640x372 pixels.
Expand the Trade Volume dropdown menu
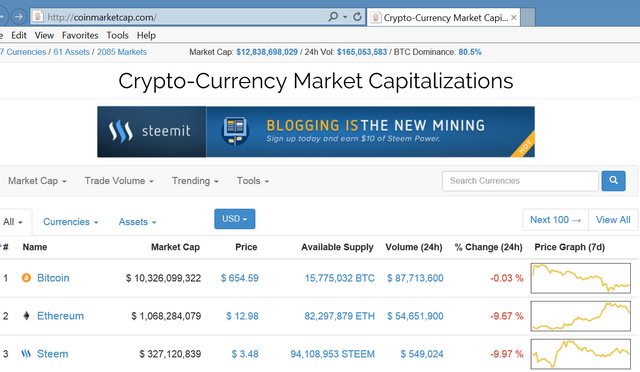click(x=119, y=181)
